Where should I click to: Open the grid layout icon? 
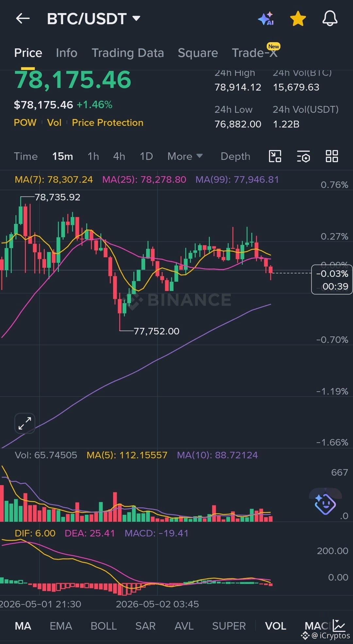(332, 156)
